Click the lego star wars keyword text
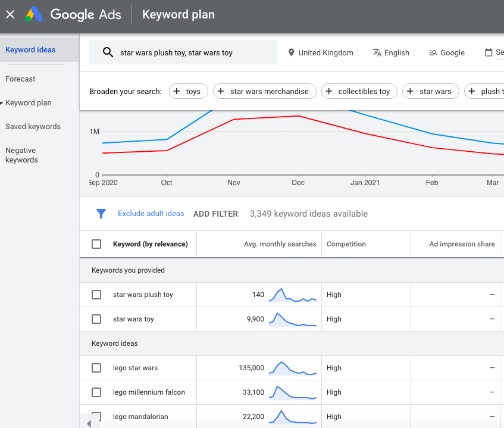 135,368
